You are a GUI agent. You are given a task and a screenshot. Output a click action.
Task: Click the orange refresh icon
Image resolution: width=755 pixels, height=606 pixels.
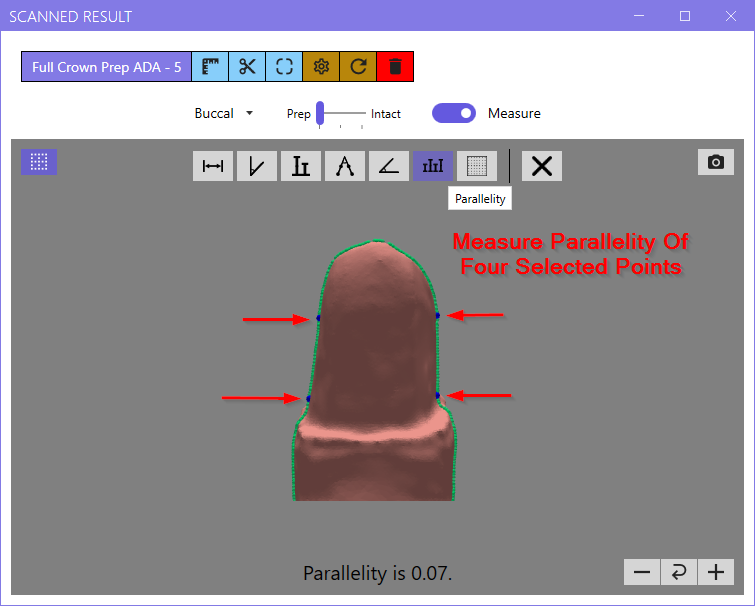[358, 67]
